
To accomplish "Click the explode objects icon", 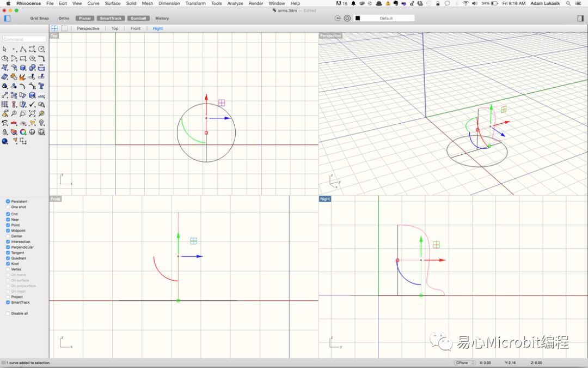I will (23, 77).
